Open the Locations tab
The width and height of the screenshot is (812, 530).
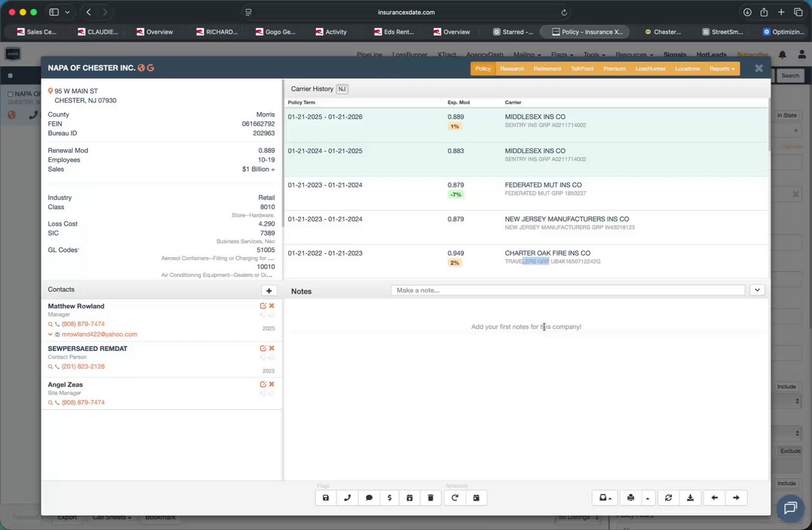pos(688,69)
